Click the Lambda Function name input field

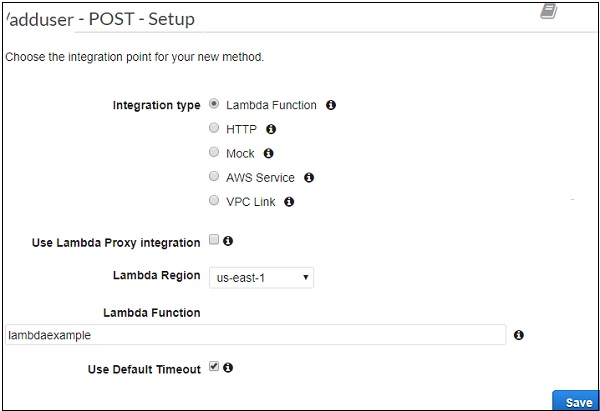pyautogui.click(x=254, y=336)
